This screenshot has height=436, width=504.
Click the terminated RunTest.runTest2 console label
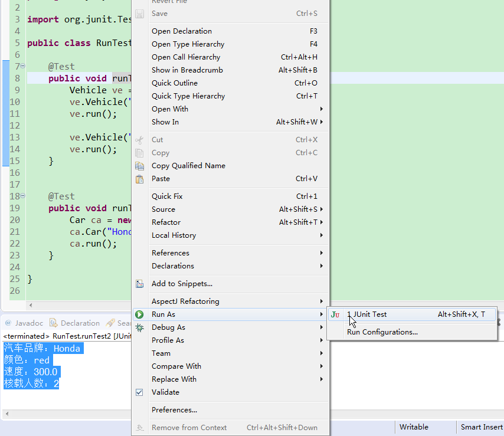pos(67,336)
